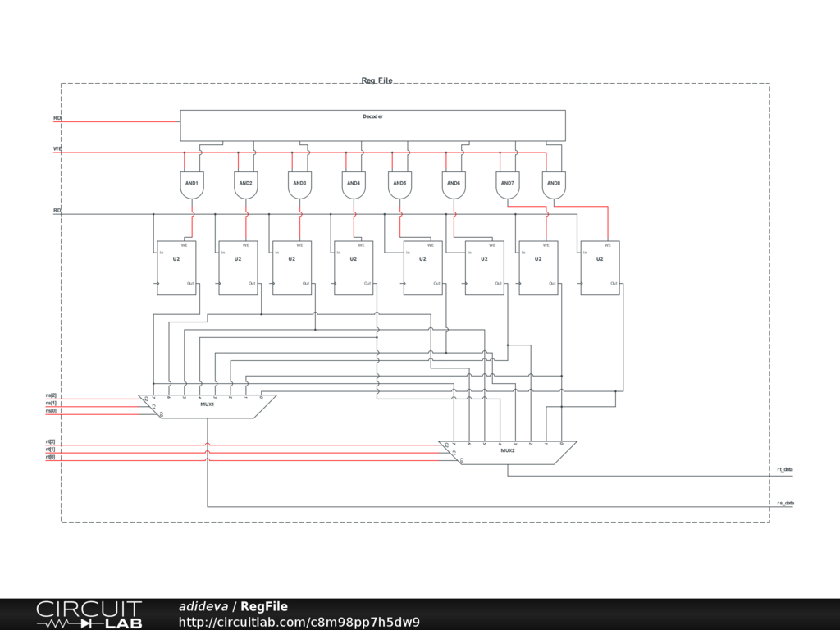This screenshot has width=840, height=630.
Task: Select the AND8 gate
Action: [554, 185]
